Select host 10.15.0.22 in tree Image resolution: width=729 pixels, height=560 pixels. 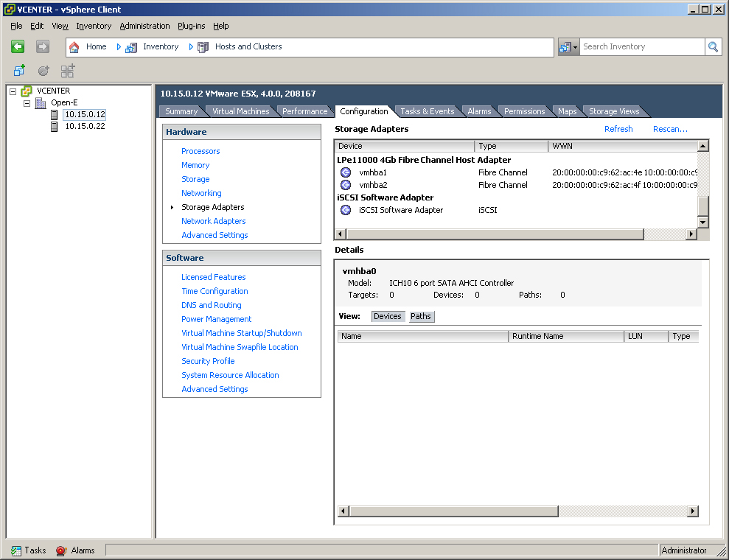coord(85,126)
